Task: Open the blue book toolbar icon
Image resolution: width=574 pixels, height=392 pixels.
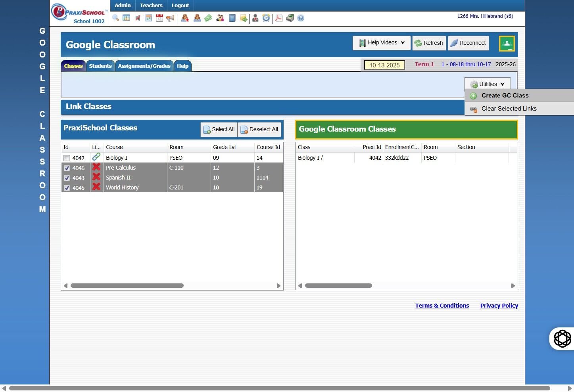Action: point(232,18)
